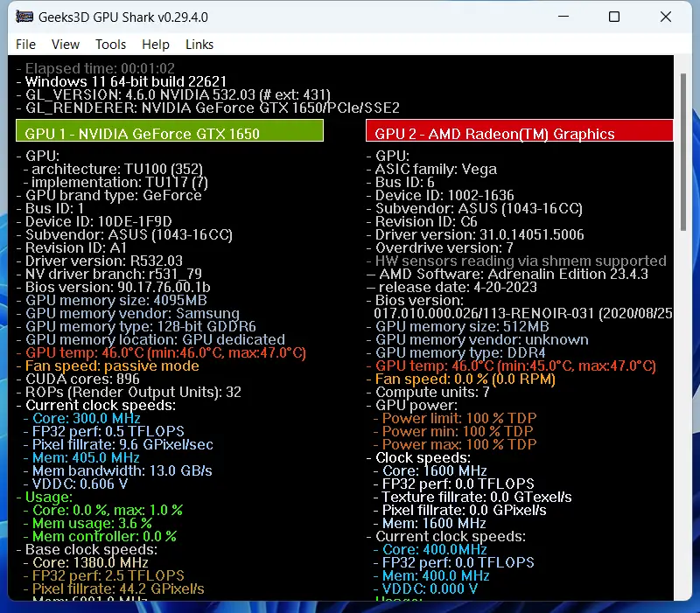The width and height of the screenshot is (700, 613).
Task: Click the GL_RENDERER GeForce GTX 1650 line
Action: pyautogui.click(x=208, y=108)
